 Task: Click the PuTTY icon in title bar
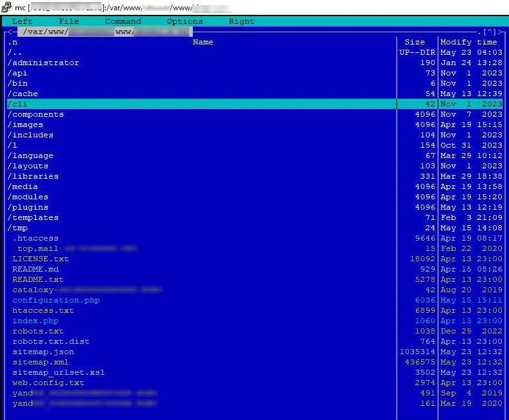[x=6, y=7]
